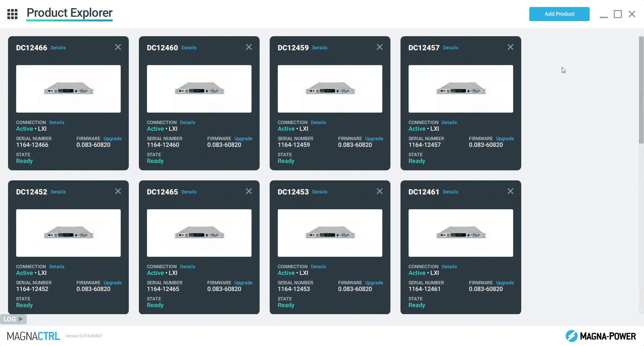Viewport: 644px width, 346px height.
Task: Open Details next to DC12460 title
Action: 189,48
